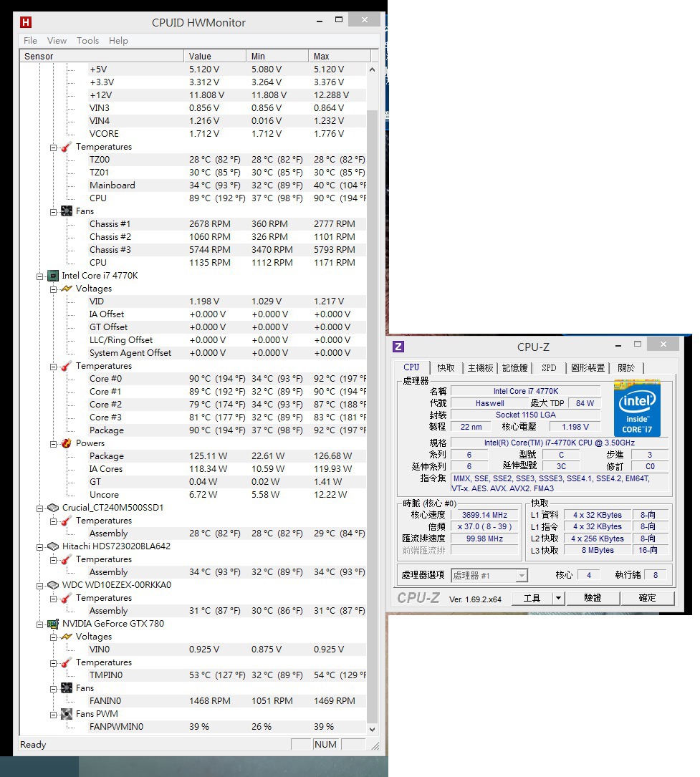Click the Intel inside Core i7 logo
This screenshot has width=700, height=777.
click(637, 407)
